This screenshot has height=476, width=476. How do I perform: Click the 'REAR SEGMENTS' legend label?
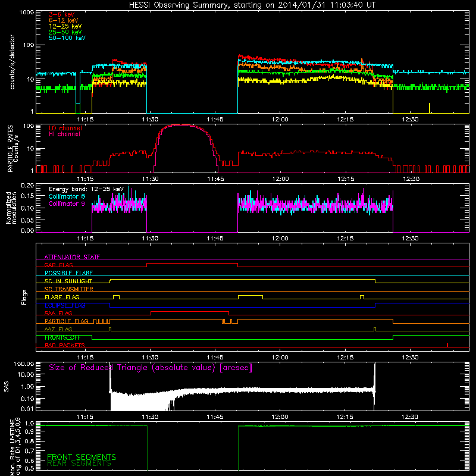click(79, 464)
